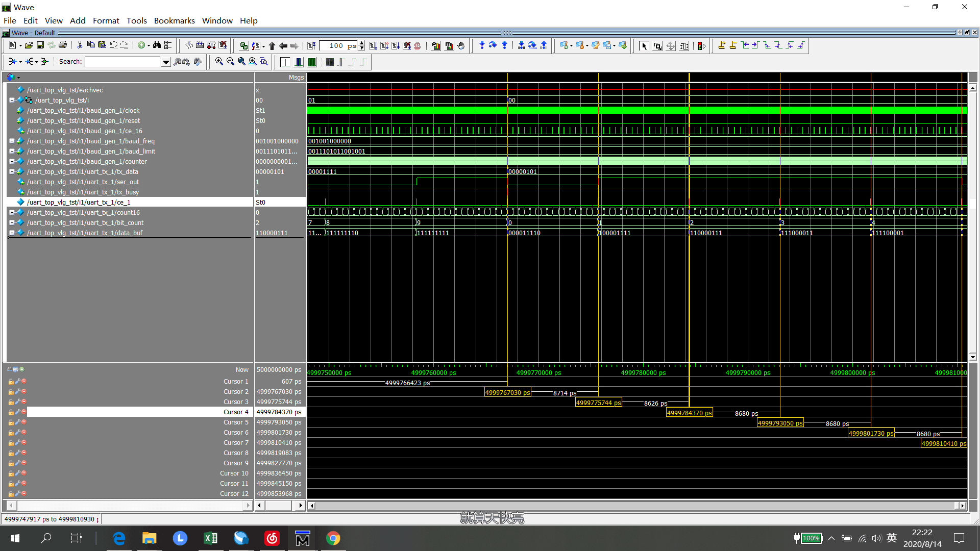Viewport: 980px width, 551px height.
Task: Click the Zoom In magnifier icon
Action: point(219,61)
